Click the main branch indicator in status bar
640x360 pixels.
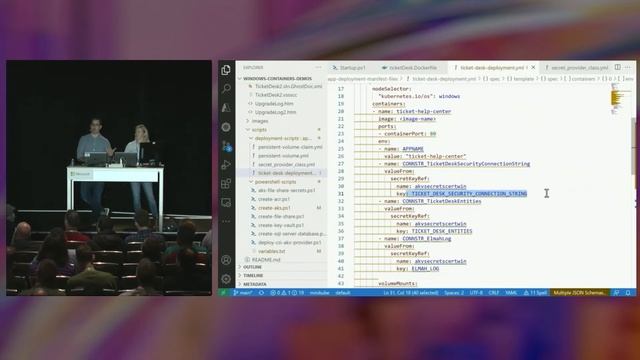point(243,293)
